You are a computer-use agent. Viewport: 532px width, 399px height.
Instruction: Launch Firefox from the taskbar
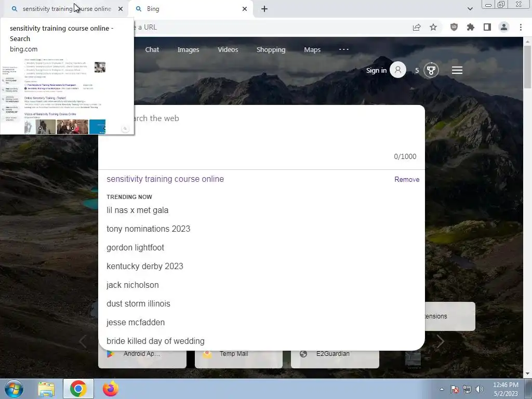coord(111,389)
